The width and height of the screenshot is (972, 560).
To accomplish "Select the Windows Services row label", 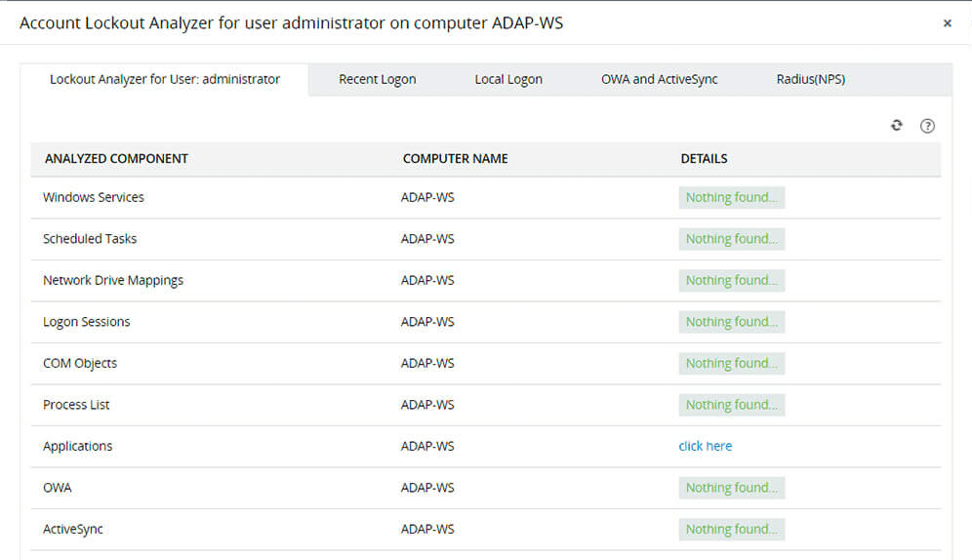I will pyautogui.click(x=94, y=197).
